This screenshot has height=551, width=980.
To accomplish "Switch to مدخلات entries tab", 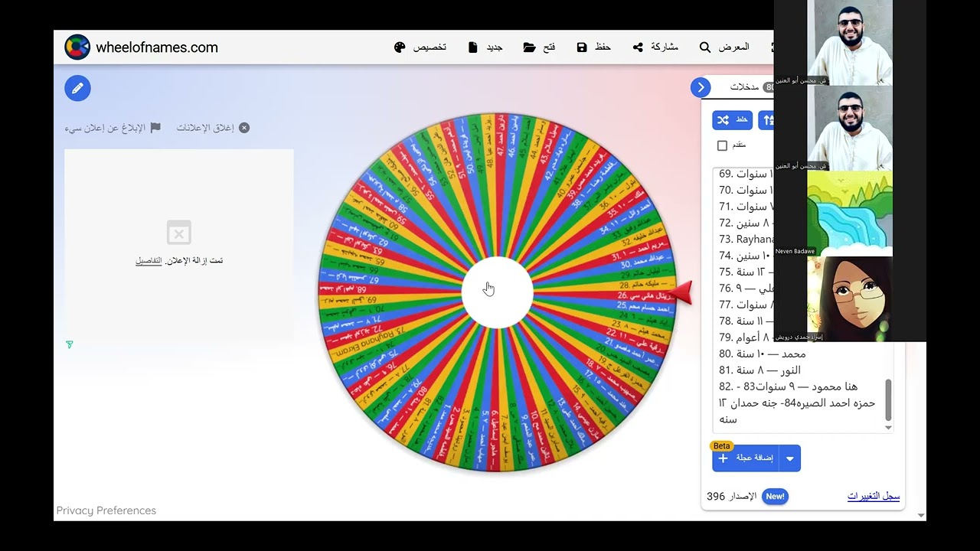I will 744,87.
